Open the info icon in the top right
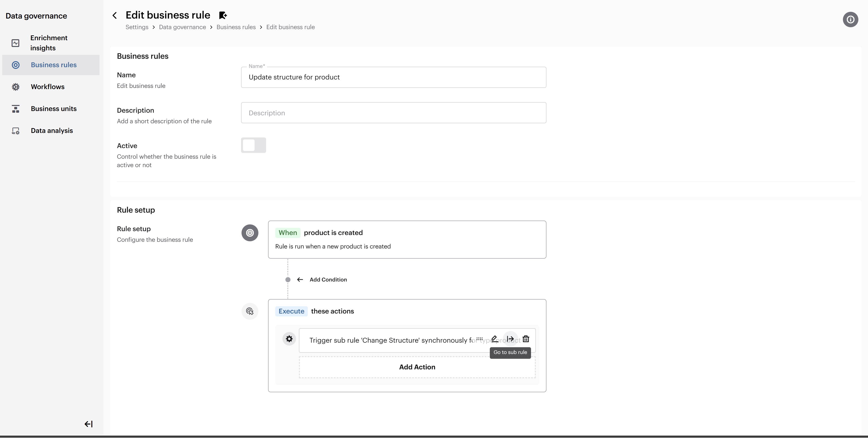Screen dimensions: 868x438 coord(850,20)
